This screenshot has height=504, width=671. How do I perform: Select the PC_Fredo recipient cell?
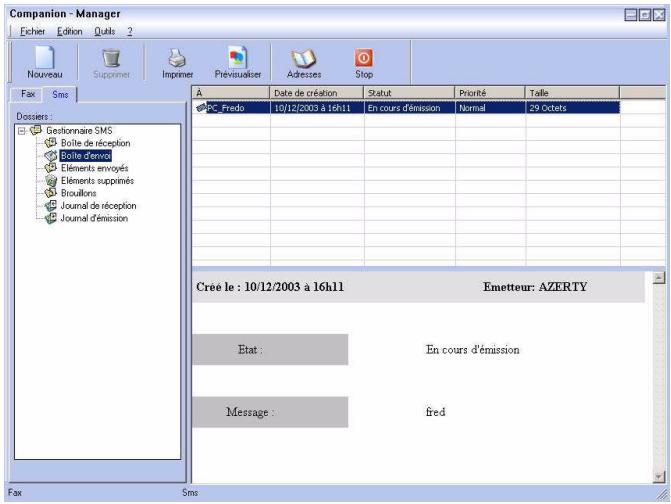point(238,108)
